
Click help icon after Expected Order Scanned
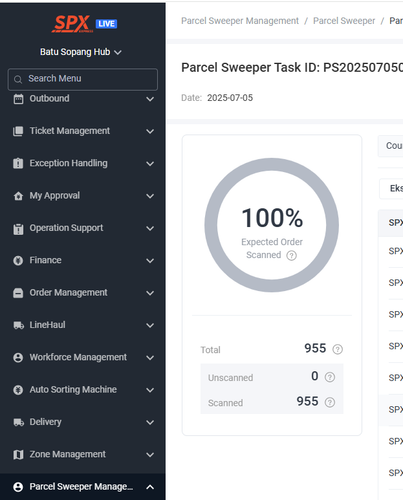pyautogui.click(x=291, y=256)
